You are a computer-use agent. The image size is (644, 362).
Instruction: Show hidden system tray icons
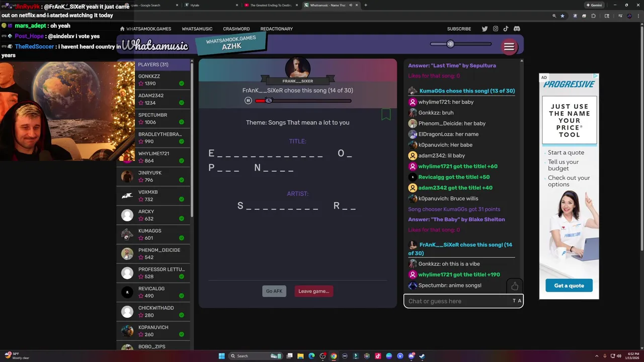(x=597, y=356)
